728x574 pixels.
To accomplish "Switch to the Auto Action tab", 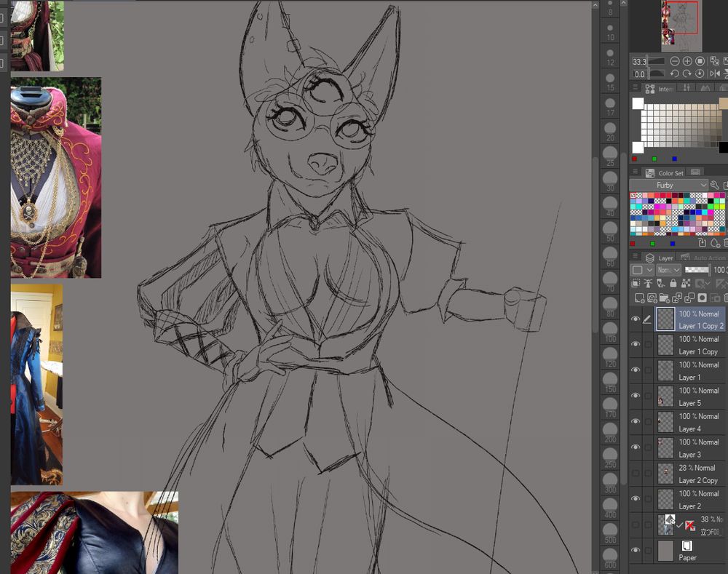I will point(703,258).
